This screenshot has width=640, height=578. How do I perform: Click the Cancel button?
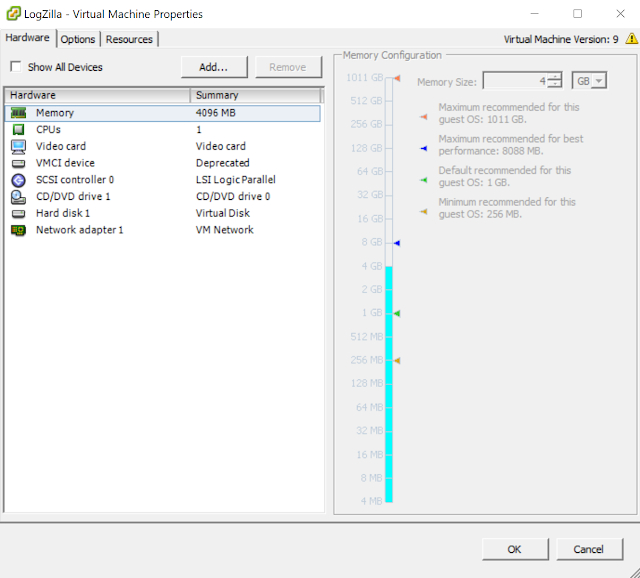tap(589, 549)
